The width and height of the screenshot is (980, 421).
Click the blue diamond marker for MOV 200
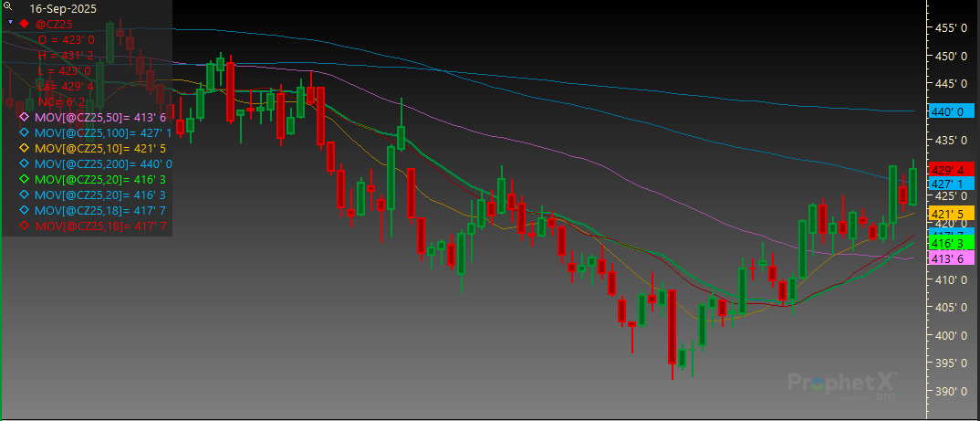(x=25, y=163)
